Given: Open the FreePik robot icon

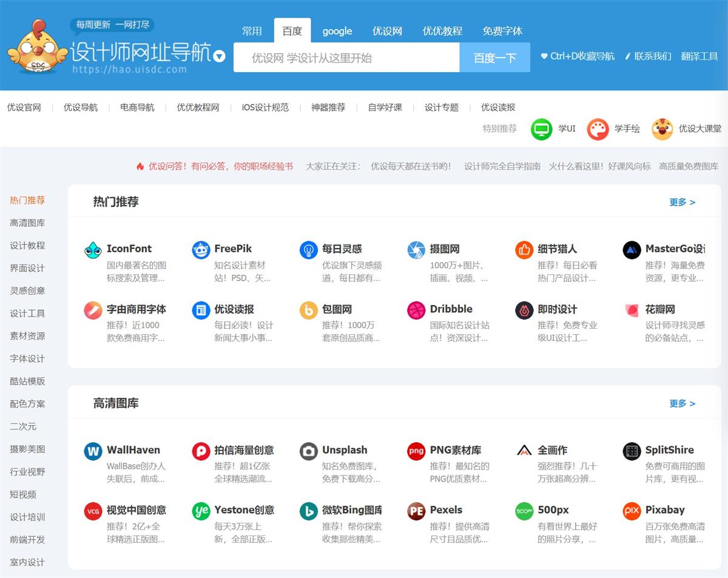Looking at the screenshot, I should [x=201, y=250].
